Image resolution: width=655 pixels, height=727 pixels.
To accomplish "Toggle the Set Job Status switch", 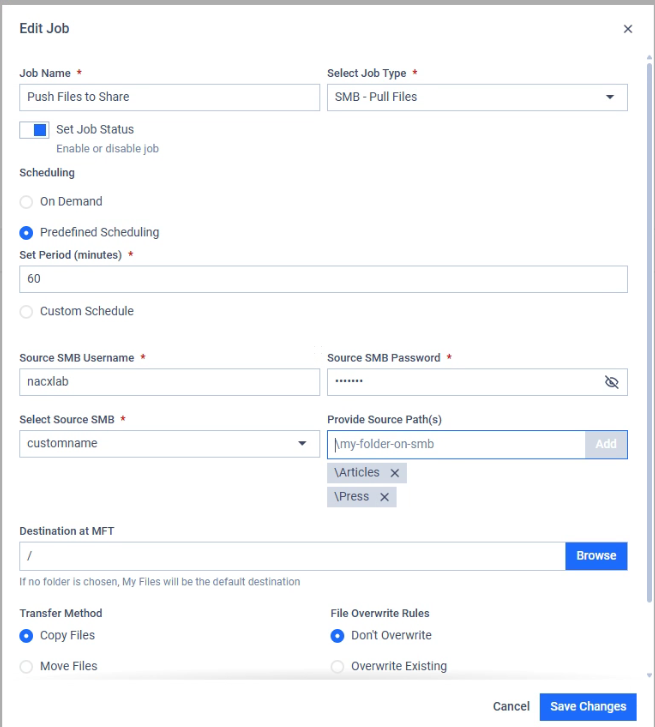I will 34,130.
